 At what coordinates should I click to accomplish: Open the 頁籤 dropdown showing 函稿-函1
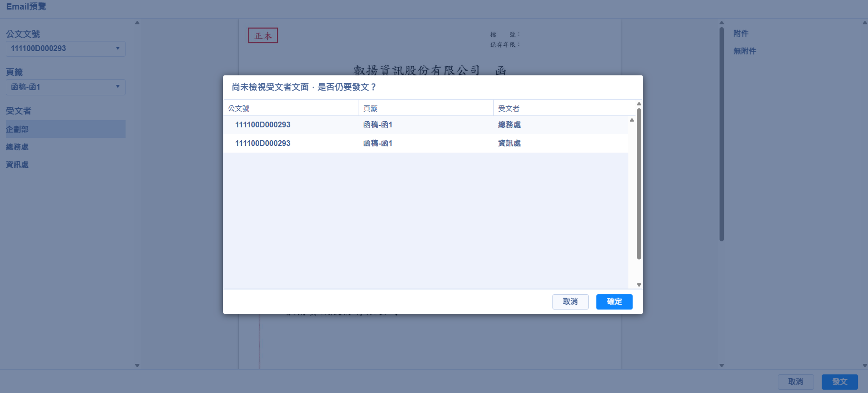coord(65,87)
